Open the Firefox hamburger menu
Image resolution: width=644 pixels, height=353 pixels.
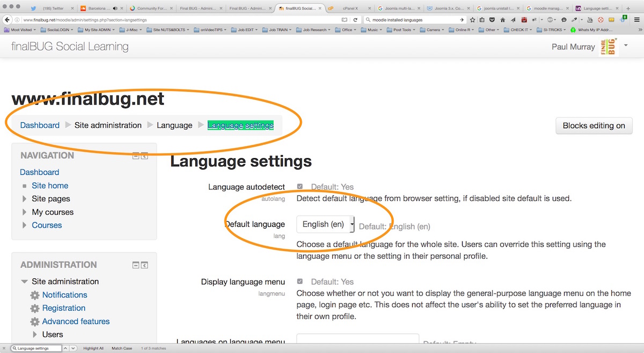pos(636,20)
